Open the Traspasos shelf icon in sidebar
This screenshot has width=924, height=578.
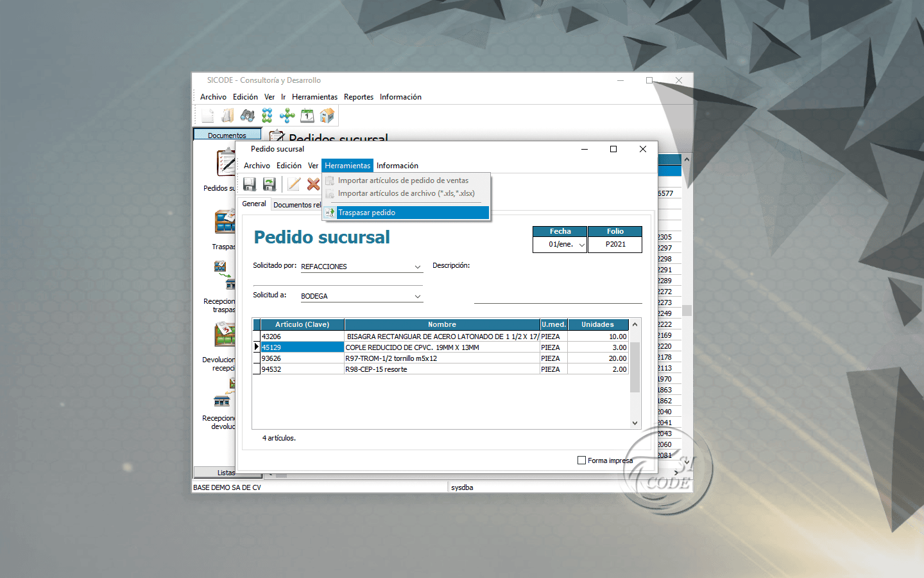coord(225,222)
